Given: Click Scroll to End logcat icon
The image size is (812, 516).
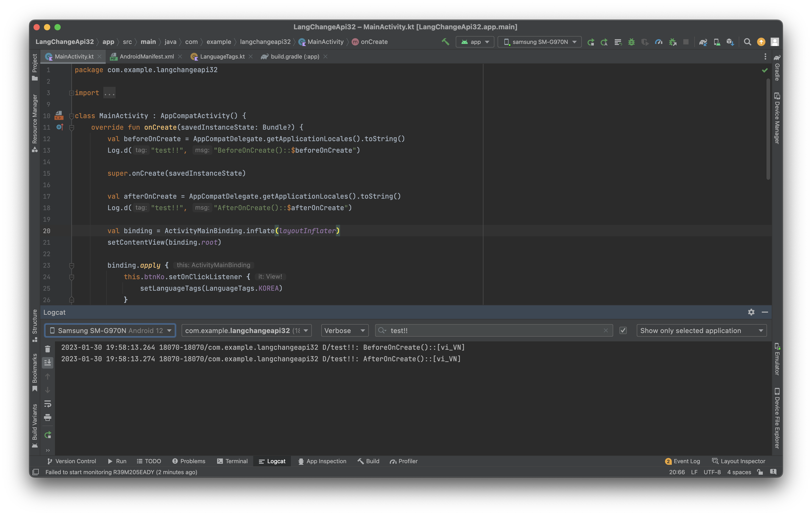Looking at the screenshot, I should coord(48,363).
